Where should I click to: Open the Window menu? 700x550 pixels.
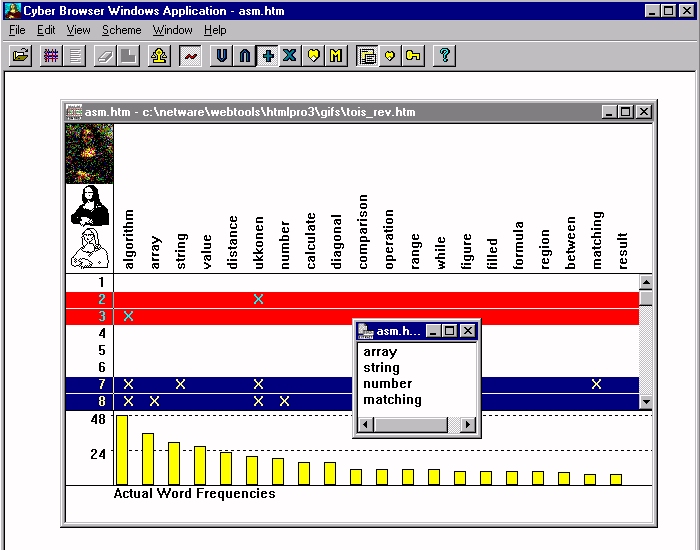coord(172,30)
